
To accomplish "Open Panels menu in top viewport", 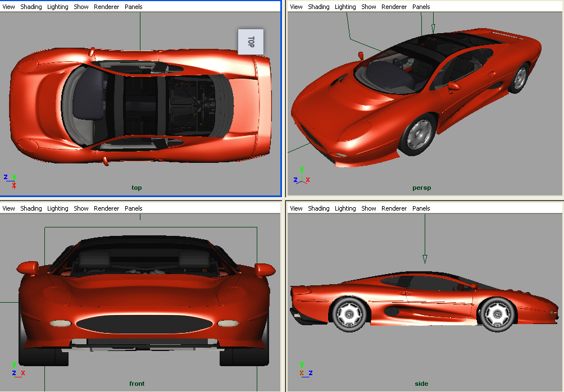I will 134,7.
